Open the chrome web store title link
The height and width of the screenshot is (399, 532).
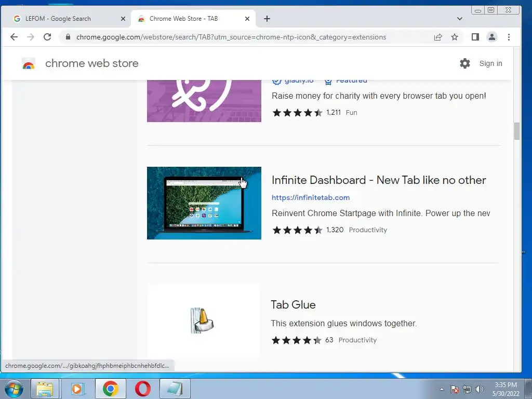tap(91, 63)
